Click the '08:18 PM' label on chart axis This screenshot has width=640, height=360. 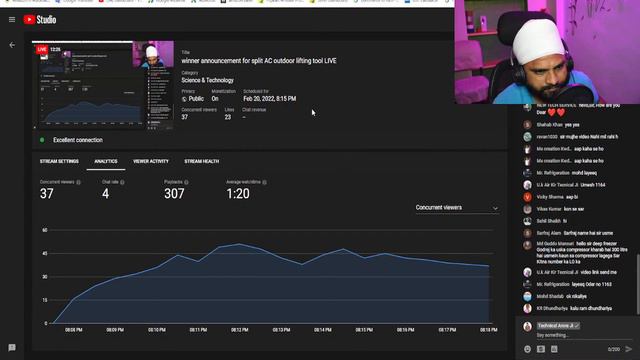pos(489,330)
